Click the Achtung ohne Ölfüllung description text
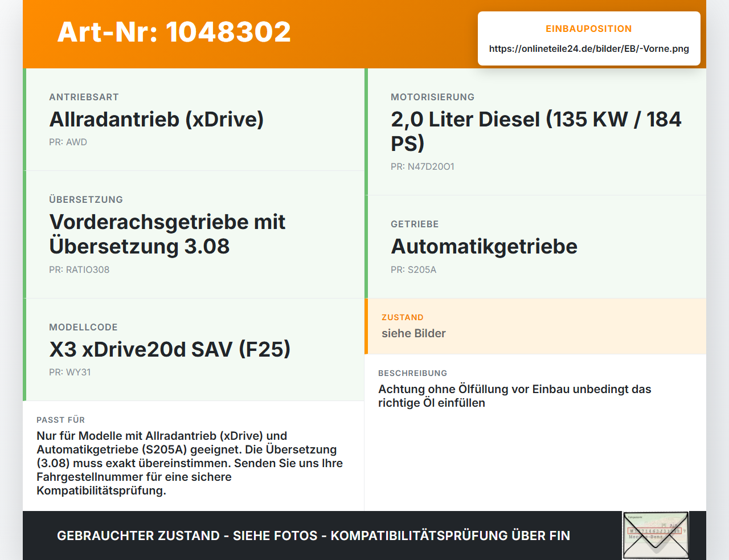The width and height of the screenshot is (729, 560). tap(515, 396)
